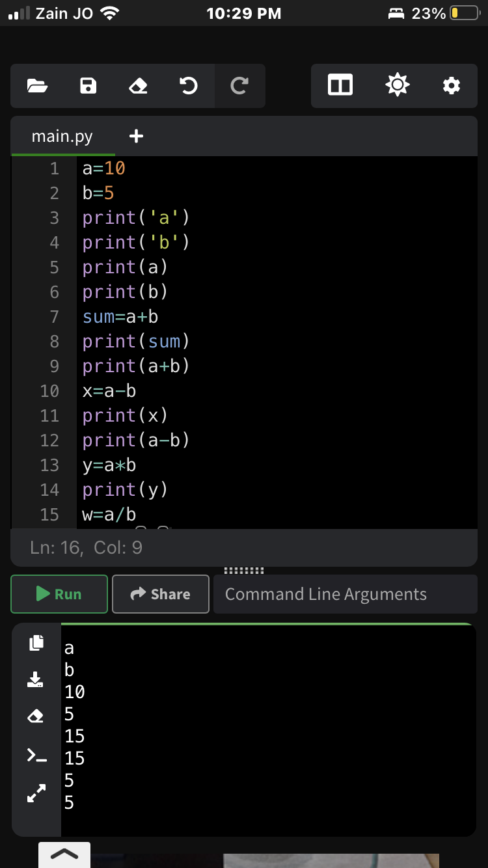Download the console output

35,679
